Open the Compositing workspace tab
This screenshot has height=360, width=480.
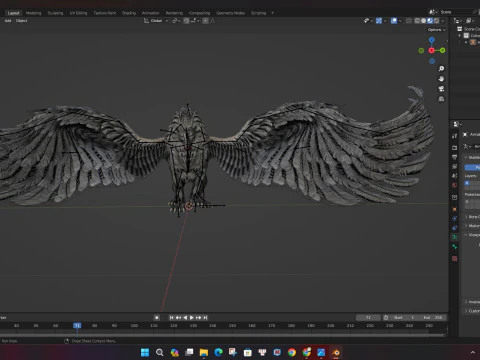(199, 13)
